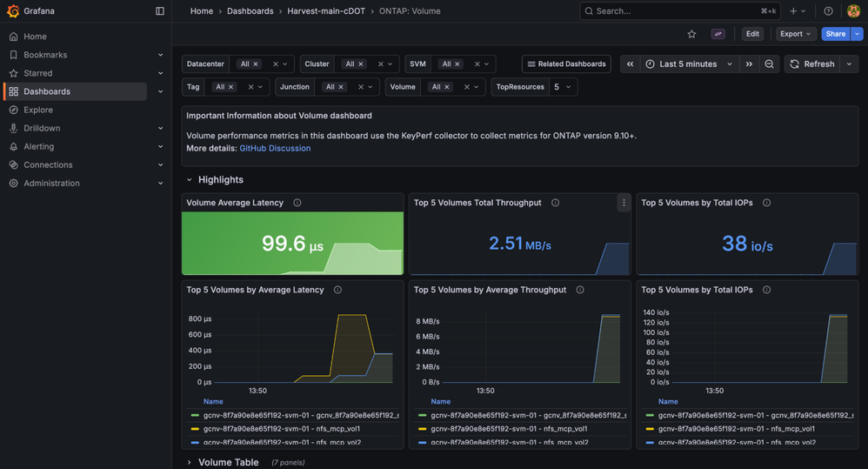Expand the Volume Table row
The width and height of the screenshot is (868, 469).
point(190,462)
